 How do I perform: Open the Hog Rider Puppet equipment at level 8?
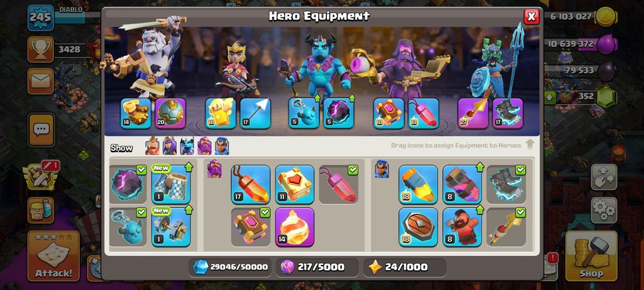tap(462, 227)
